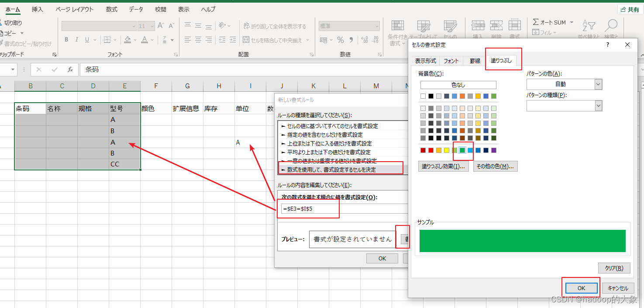Toggle italic formatting
644x308 pixels.
coord(76,40)
